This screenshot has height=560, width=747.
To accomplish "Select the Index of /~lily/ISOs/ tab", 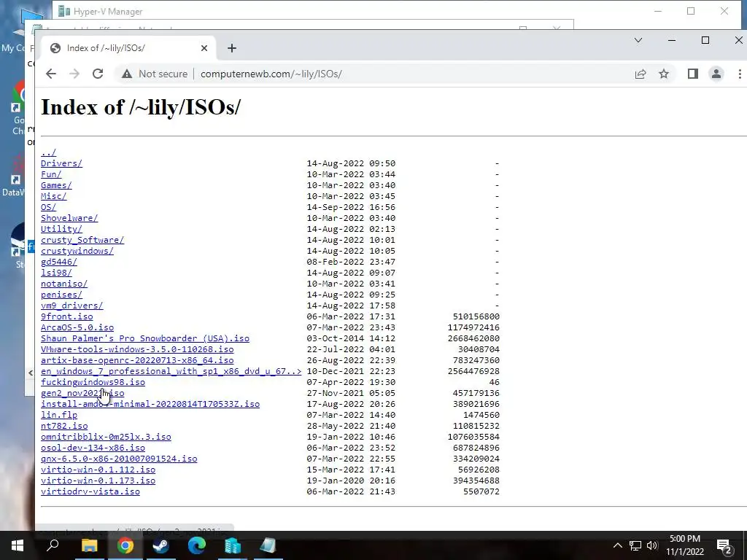I will [x=128, y=48].
